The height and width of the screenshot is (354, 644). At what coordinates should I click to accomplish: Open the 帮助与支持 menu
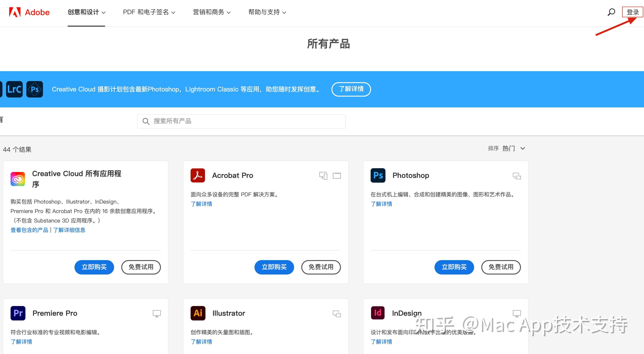pyautogui.click(x=267, y=12)
